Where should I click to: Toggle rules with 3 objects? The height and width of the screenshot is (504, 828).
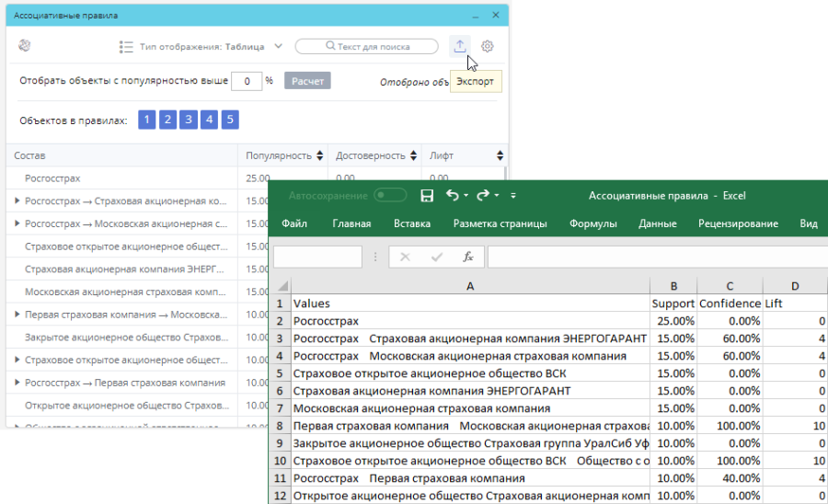coord(188,120)
